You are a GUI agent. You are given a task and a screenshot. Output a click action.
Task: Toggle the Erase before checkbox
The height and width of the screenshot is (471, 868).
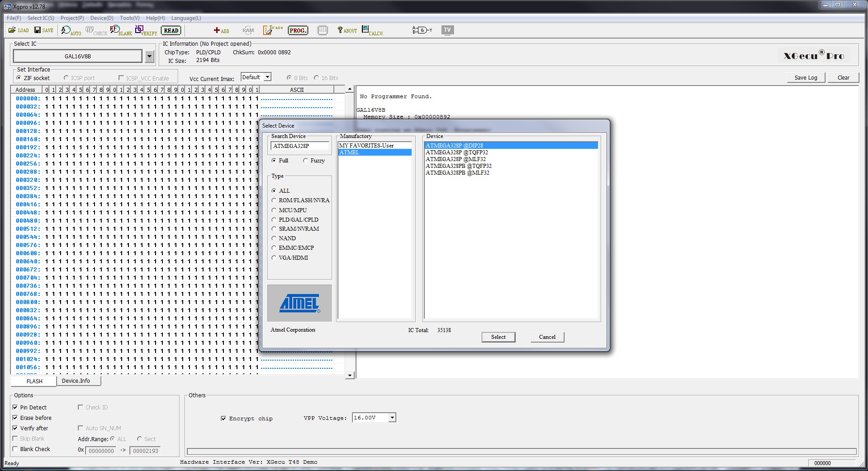(x=15, y=418)
